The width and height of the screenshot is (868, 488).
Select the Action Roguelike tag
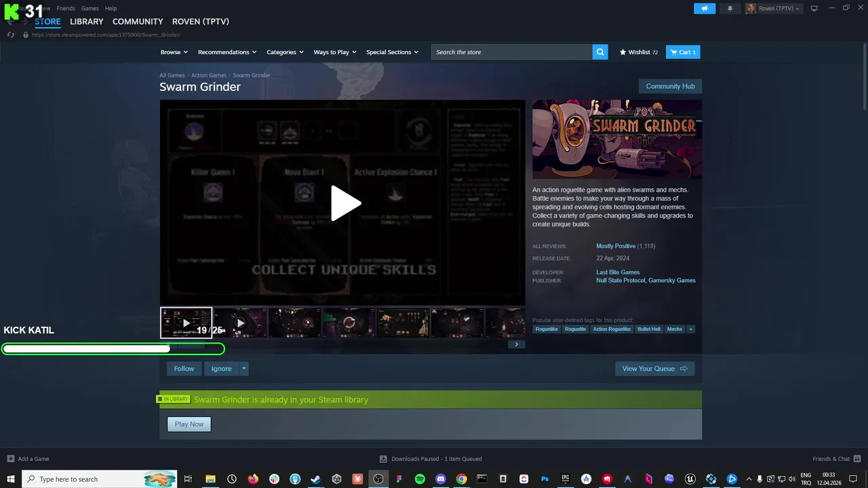(x=612, y=329)
